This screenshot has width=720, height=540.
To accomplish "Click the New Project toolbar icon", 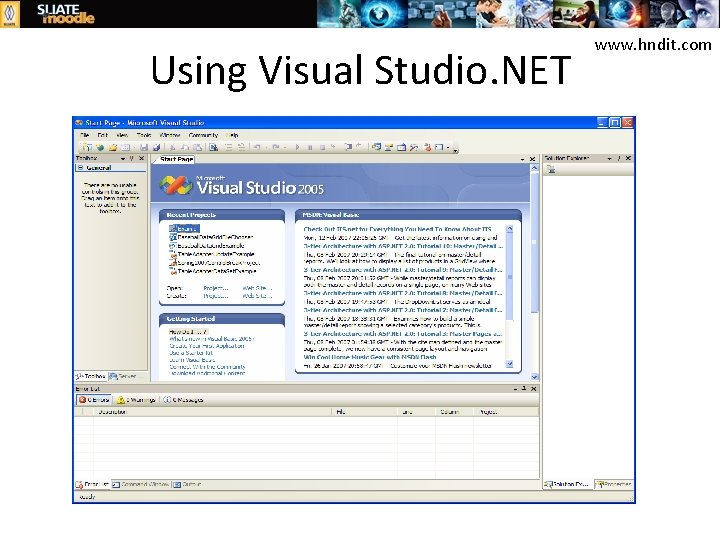I will pos(86,147).
